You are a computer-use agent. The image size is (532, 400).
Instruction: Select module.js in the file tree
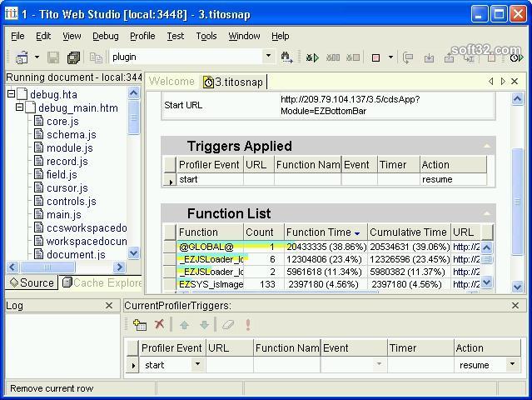click(x=70, y=148)
